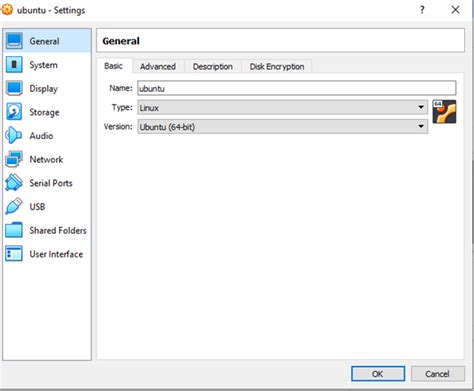Open the Type dropdown showing Linux

283,108
